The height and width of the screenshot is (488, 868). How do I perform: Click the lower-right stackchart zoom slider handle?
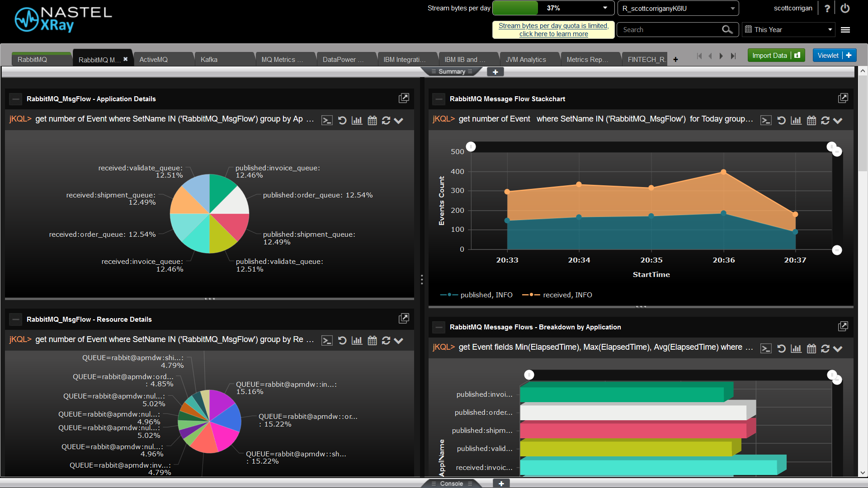[837, 250]
